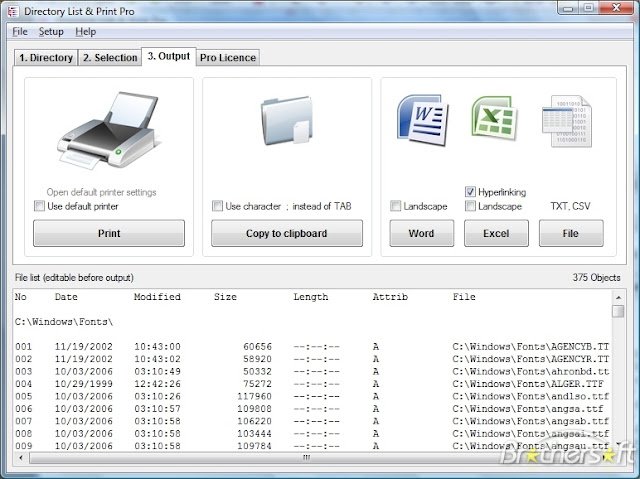The width and height of the screenshot is (640, 479).
Task: Click row 002 AGENCYR file entry
Action: click(312, 359)
